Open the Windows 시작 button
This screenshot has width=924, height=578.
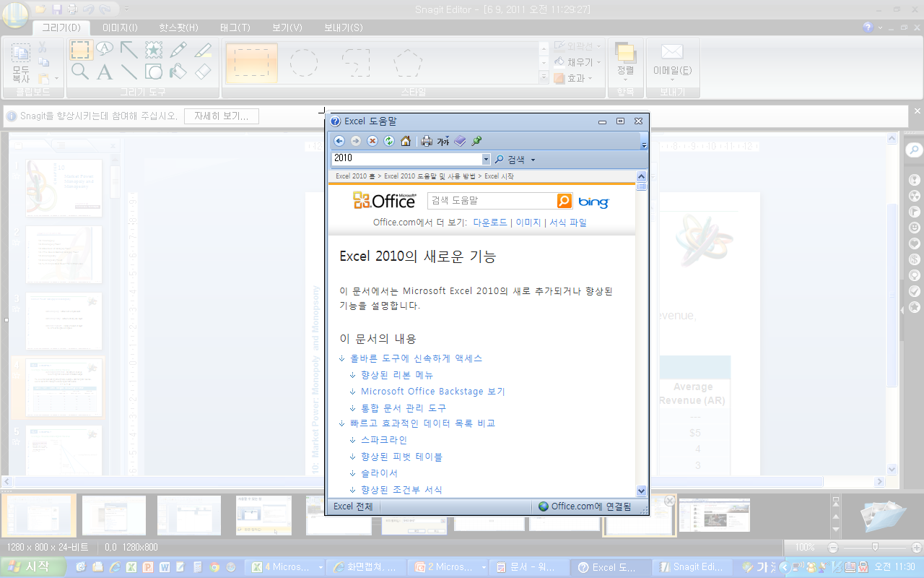32,567
